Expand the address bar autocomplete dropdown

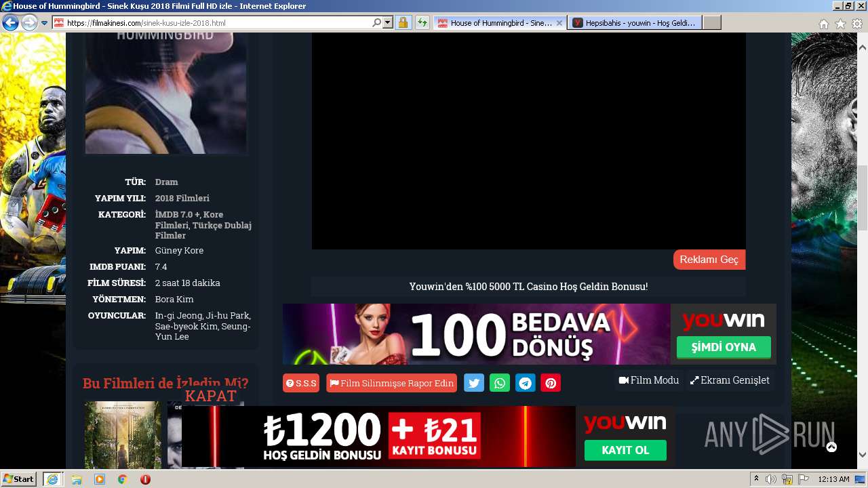coord(388,23)
